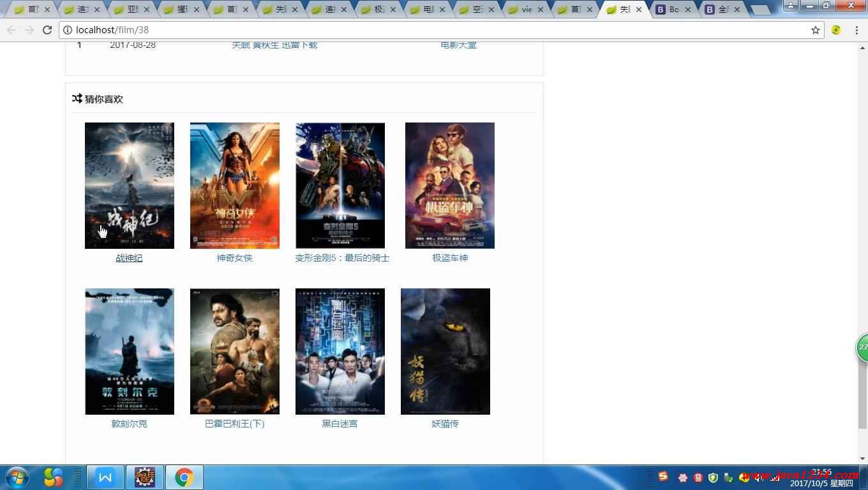Image resolution: width=868 pixels, height=490 pixels.
Task: Open the 神奇女侠 title link
Action: (235, 258)
